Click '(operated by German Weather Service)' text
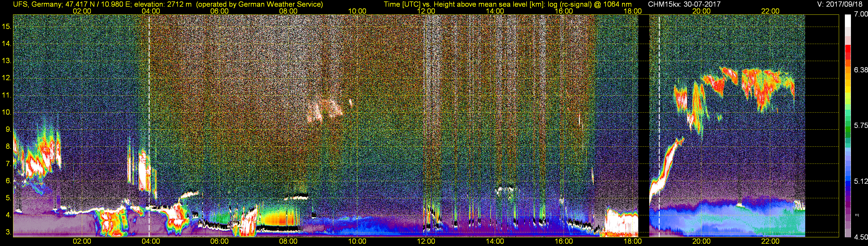Viewport: 868px width, 246px height. pyautogui.click(x=260, y=4)
